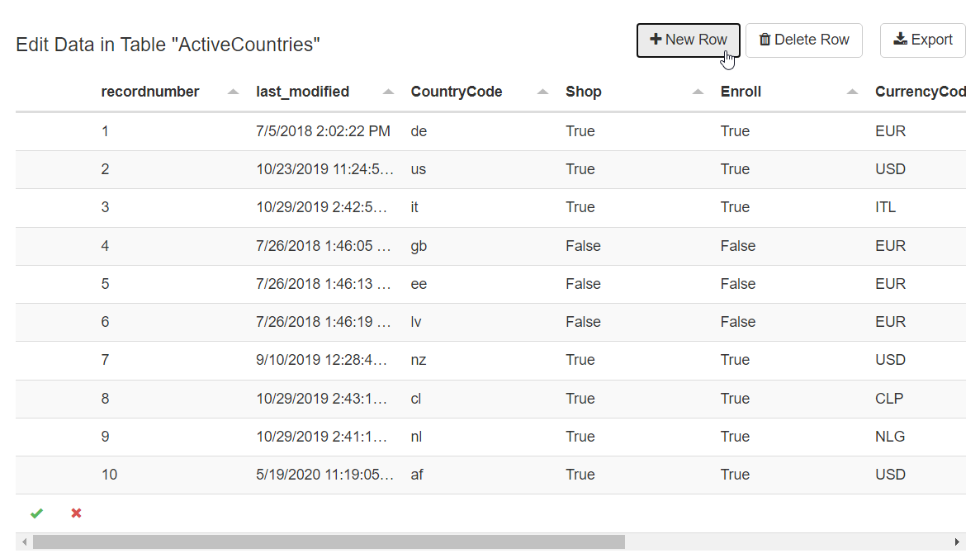Click the Enroll False cell for lv
Viewport: 980px width, 558px height.
click(x=737, y=322)
